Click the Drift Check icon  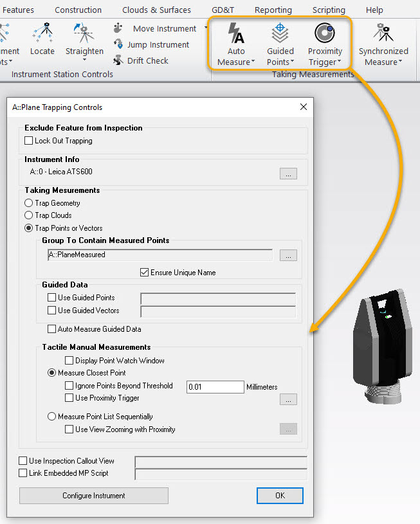[x=118, y=60]
